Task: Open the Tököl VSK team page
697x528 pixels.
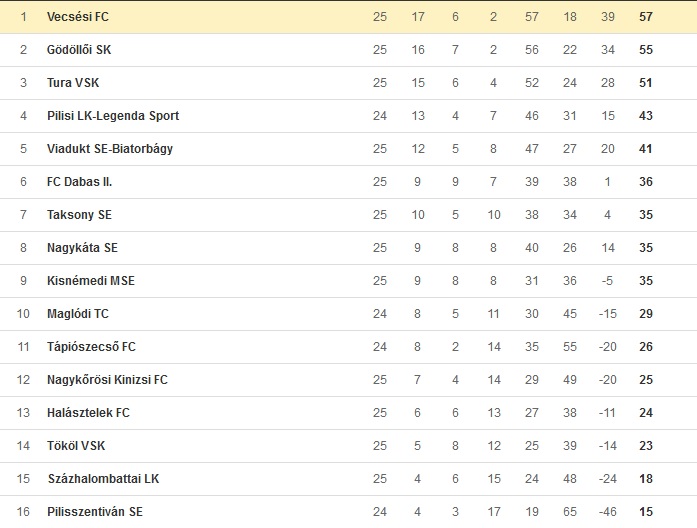Action: (x=76, y=446)
